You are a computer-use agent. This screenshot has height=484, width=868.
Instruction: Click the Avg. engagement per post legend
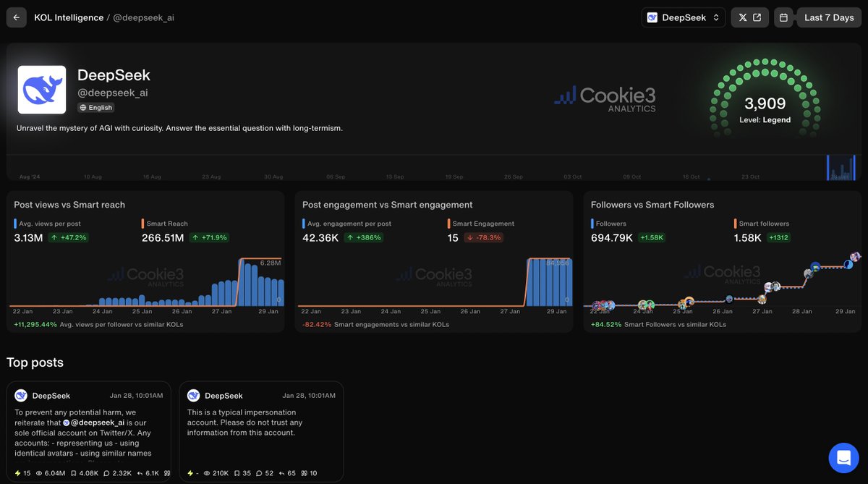click(x=349, y=224)
